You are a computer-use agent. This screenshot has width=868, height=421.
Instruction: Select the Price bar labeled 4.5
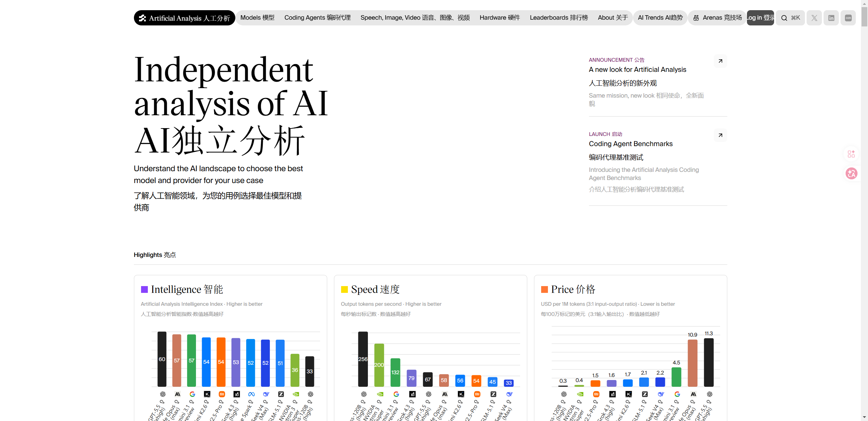click(676, 377)
